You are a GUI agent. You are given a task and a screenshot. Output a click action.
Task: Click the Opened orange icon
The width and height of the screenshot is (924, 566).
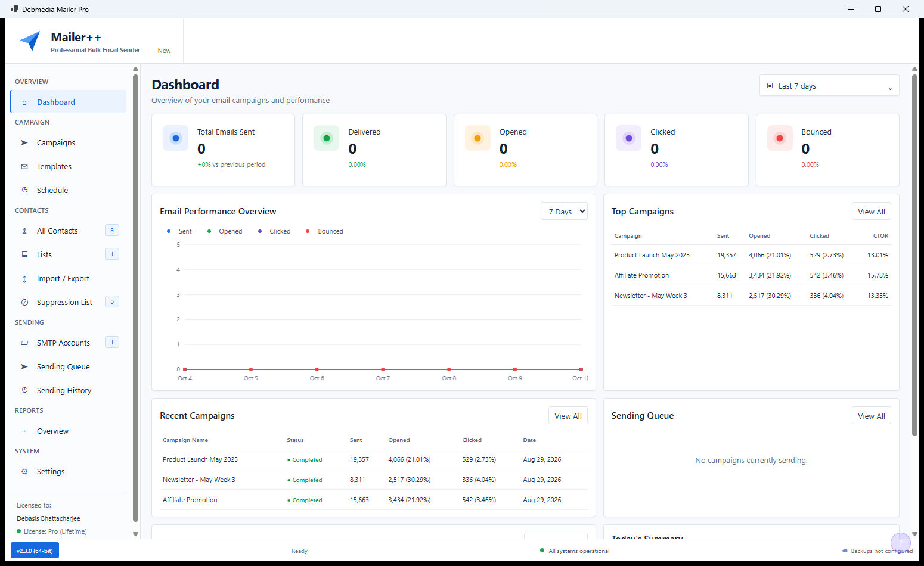click(x=477, y=138)
